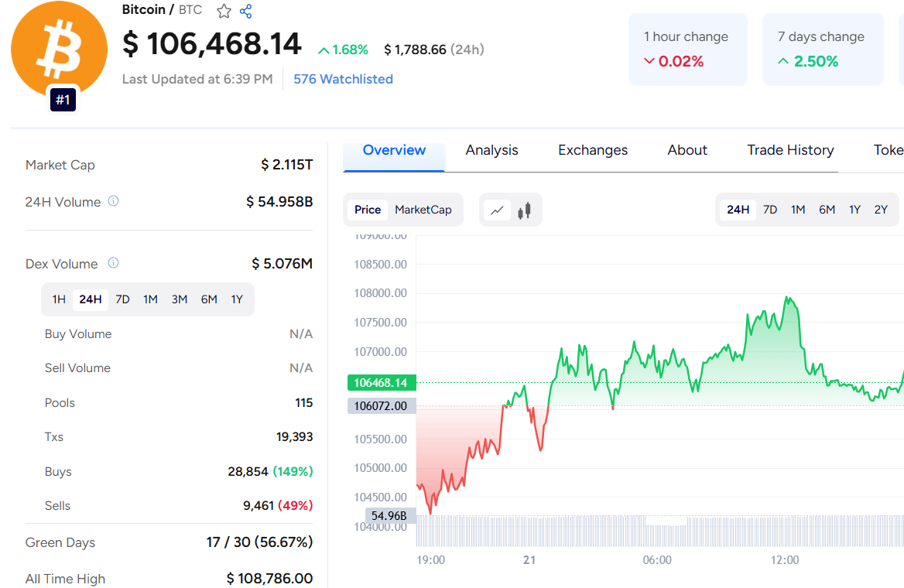The width and height of the screenshot is (904, 588).
Task: Click the Last Updated at 6:39 PM text
Action: 197,79
